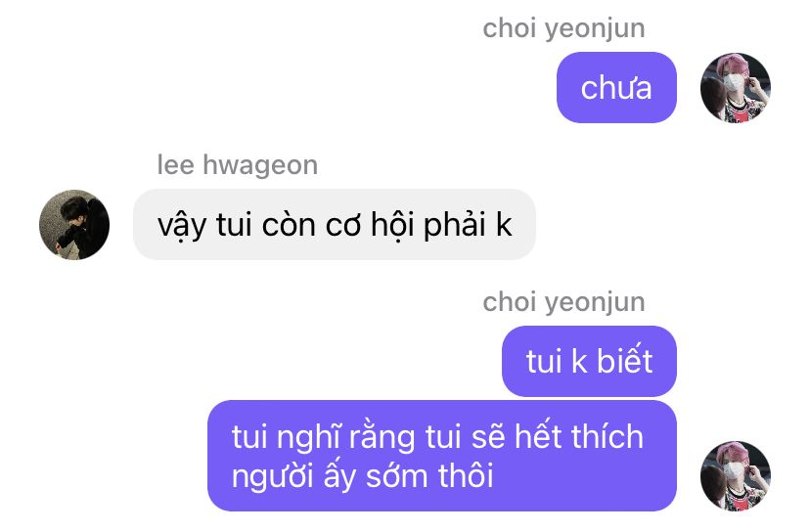Click the 'choi yeonjun' name above 'tui k biết'
This screenshot has height=532, width=810.
click(563, 302)
